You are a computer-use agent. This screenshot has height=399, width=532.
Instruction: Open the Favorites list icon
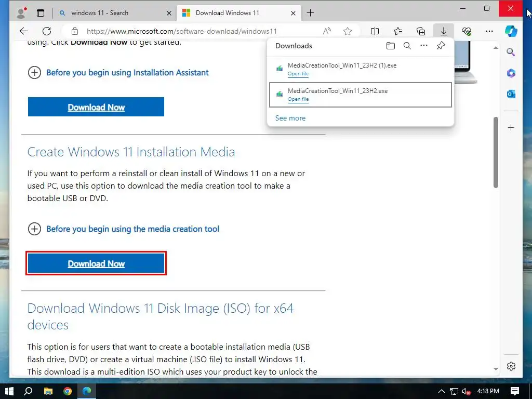[x=398, y=31]
